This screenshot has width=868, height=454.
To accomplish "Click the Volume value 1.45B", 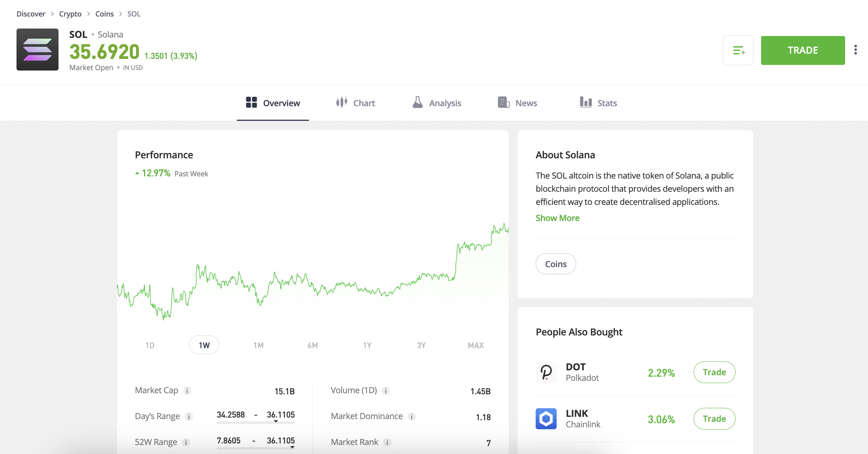I will pos(481,391).
